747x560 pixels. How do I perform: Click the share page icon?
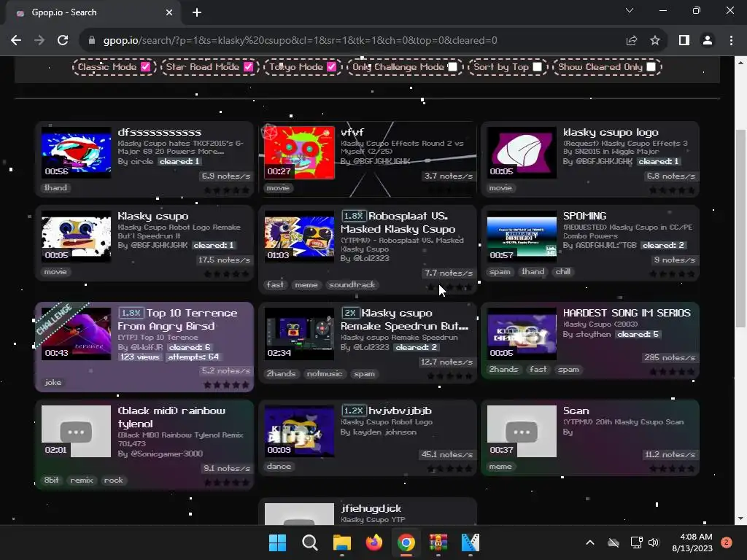(x=632, y=41)
